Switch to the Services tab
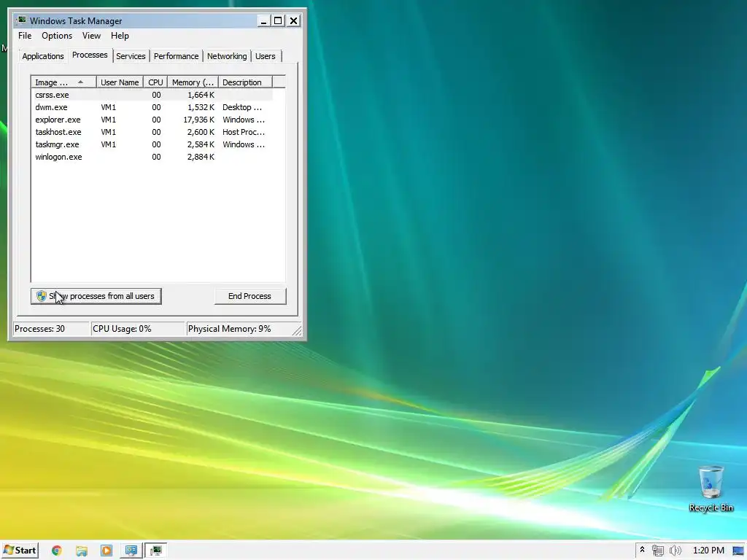747x560 pixels. click(131, 56)
